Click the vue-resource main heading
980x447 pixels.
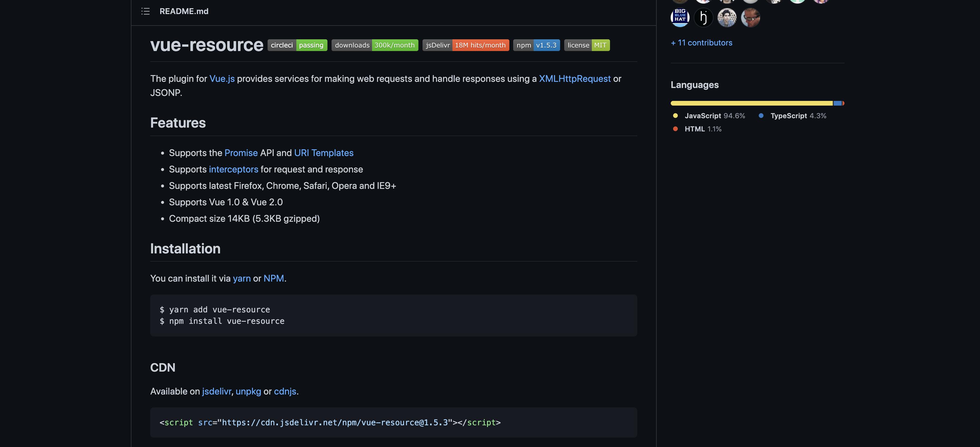tap(207, 45)
